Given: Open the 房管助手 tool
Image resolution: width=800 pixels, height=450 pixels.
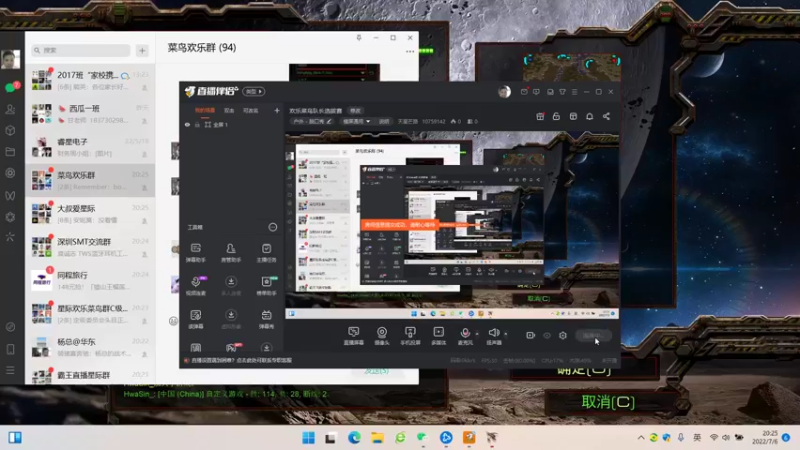Looking at the screenshot, I should coord(231,253).
